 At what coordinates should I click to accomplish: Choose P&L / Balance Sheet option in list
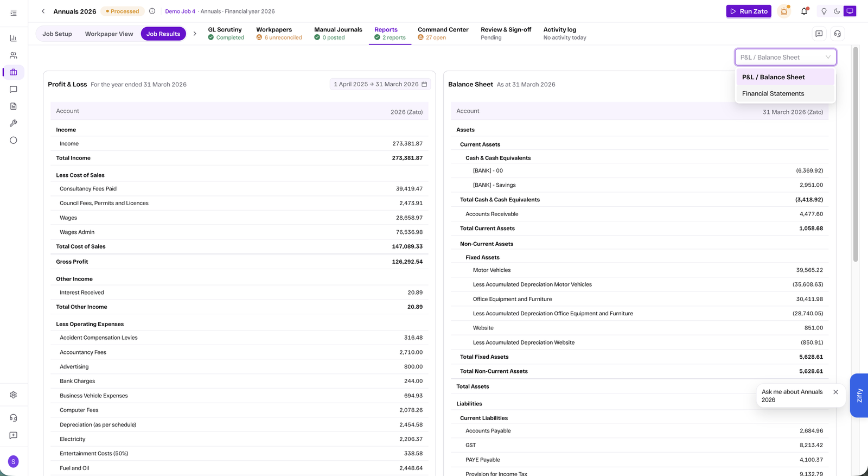[x=785, y=77]
